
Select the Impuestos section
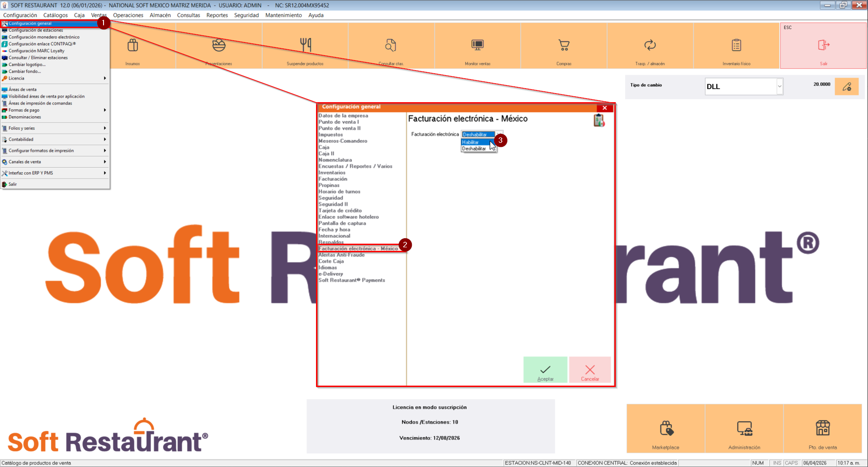330,135
